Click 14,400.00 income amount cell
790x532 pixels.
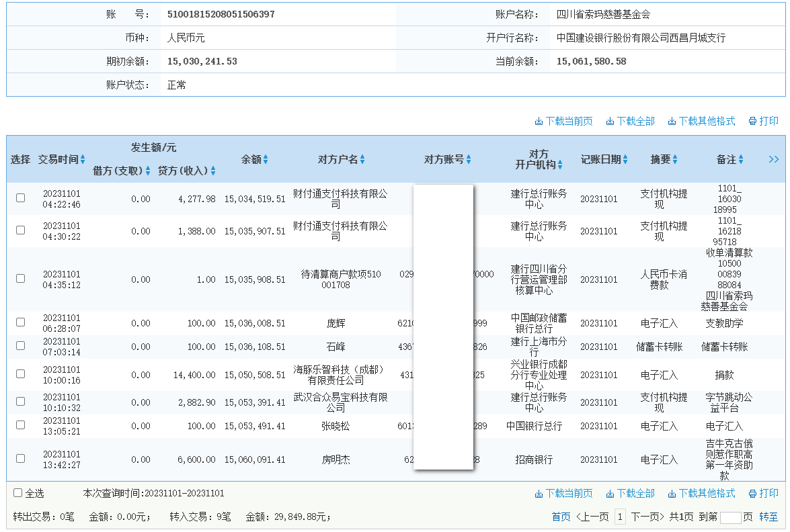point(194,375)
